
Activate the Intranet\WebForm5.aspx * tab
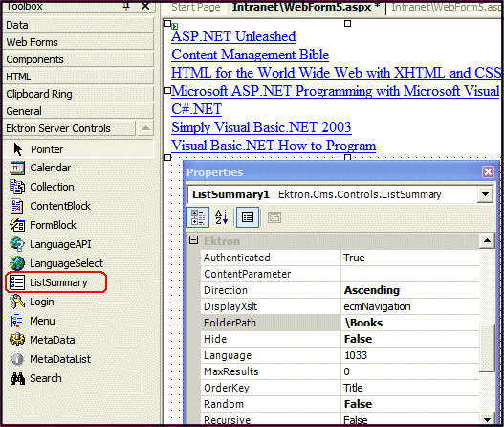click(x=306, y=7)
